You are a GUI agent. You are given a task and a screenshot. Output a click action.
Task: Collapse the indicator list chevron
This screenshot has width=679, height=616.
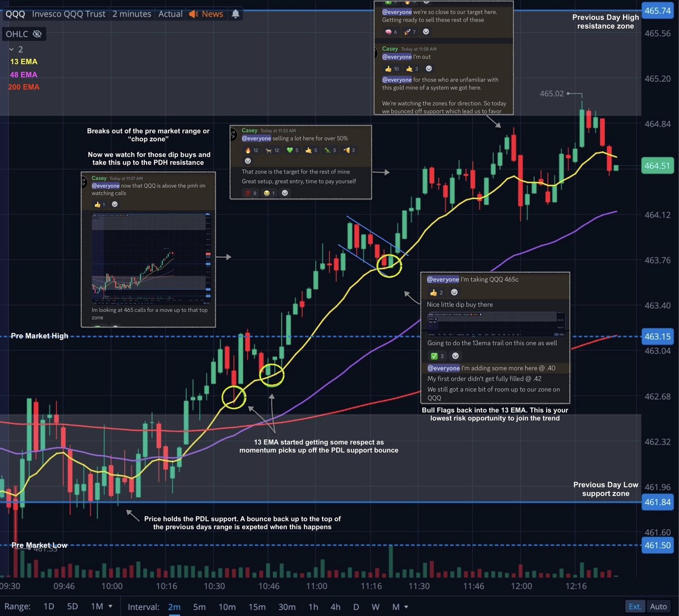pyautogui.click(x=11, y=49)
